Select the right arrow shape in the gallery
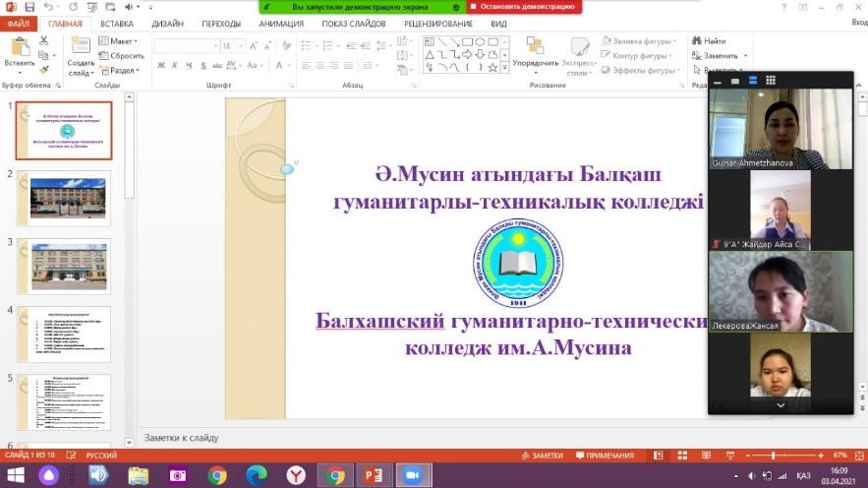The width and height of the screenshot is (868, 488). (x=467, y=54)
